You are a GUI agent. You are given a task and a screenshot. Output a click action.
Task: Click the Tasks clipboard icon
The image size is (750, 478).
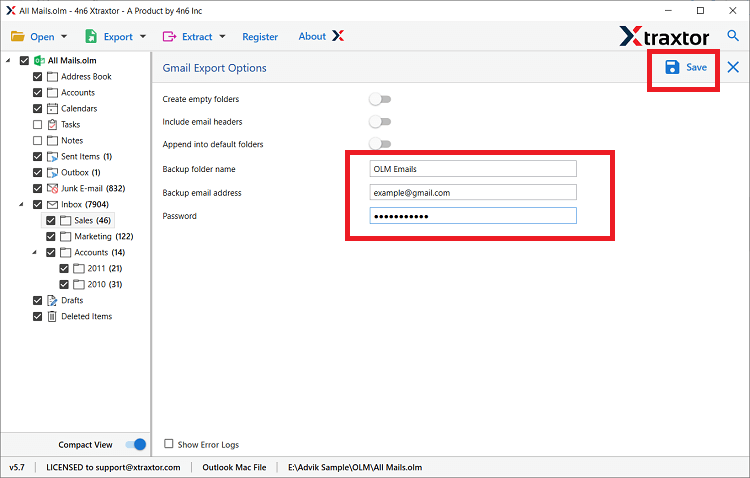point(53,124)
